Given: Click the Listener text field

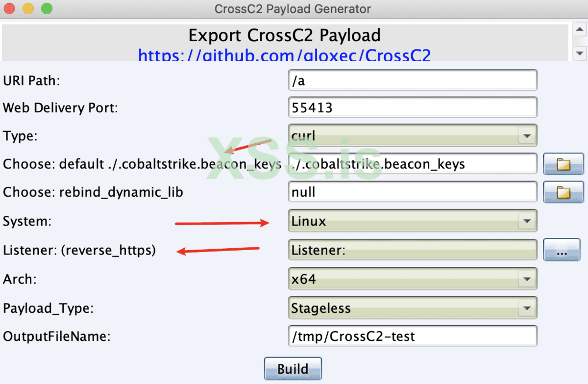Looking at the screenshot, I should point(413,250).
